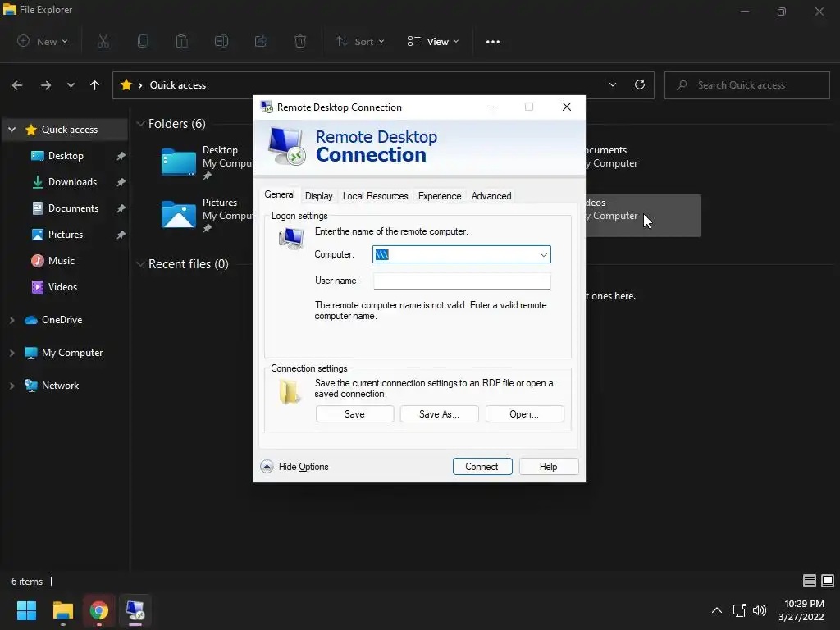Go back with the left arrow button
The width and height of the screenshot is (840, 630).
coord(17,85)
